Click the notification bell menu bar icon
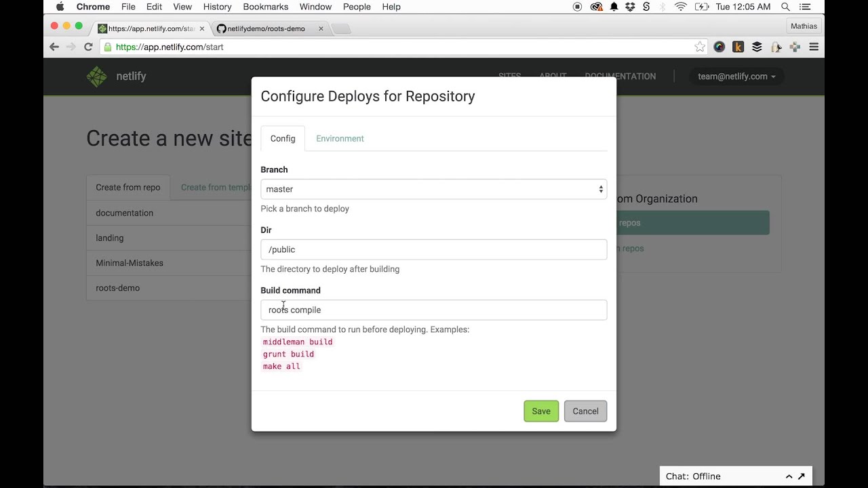 click(614, 7)
